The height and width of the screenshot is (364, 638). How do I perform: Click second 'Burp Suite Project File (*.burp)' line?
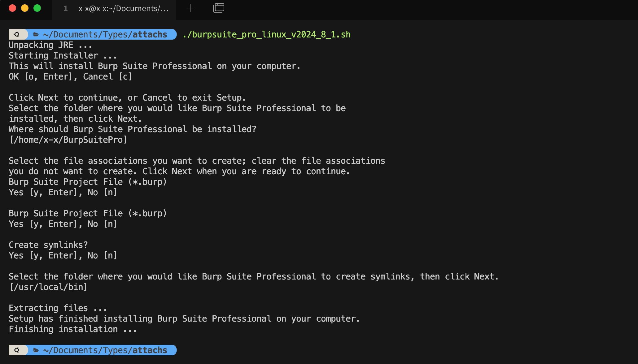pos(88,214)
